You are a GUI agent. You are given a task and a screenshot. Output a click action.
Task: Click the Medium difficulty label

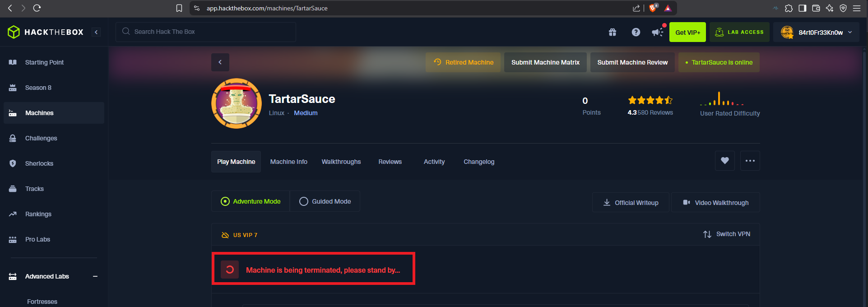click(306, 113)
